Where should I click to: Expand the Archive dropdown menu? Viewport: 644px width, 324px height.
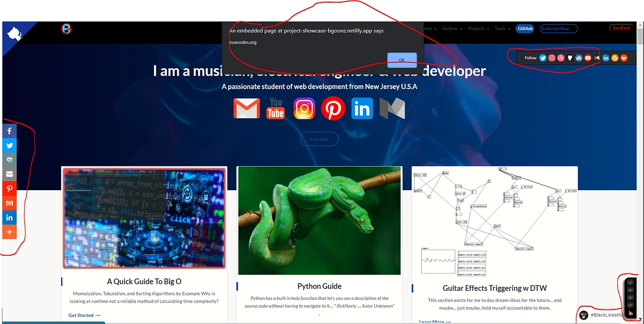tap(452, 28)
